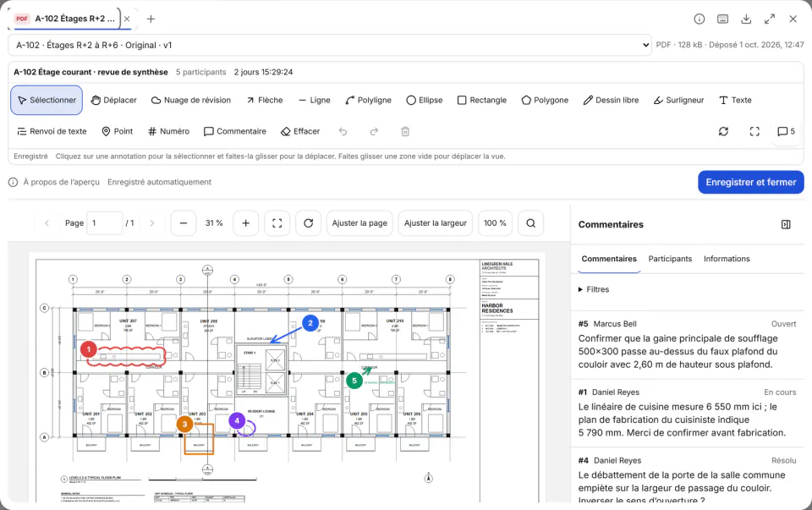This screenshot has width=812, height=510.
Task: Select the Polyligne tool
Action: (368, 100)
